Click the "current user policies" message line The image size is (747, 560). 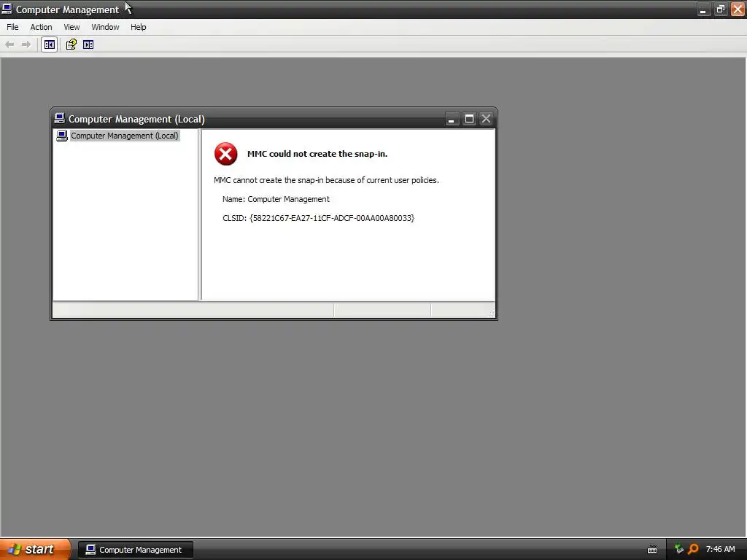click(326, 180)
